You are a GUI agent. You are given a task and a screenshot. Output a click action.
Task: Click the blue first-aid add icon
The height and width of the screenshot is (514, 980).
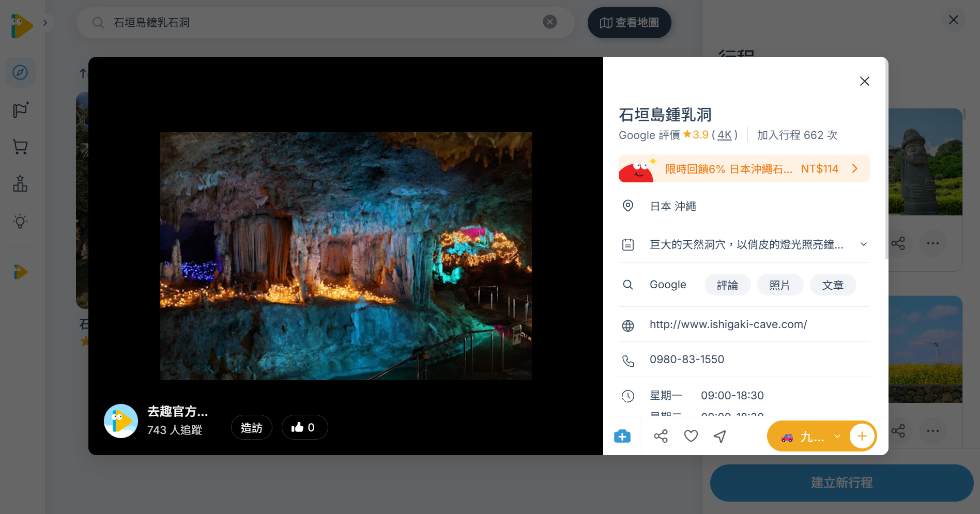pyautogui.click(x=622, y=437)
